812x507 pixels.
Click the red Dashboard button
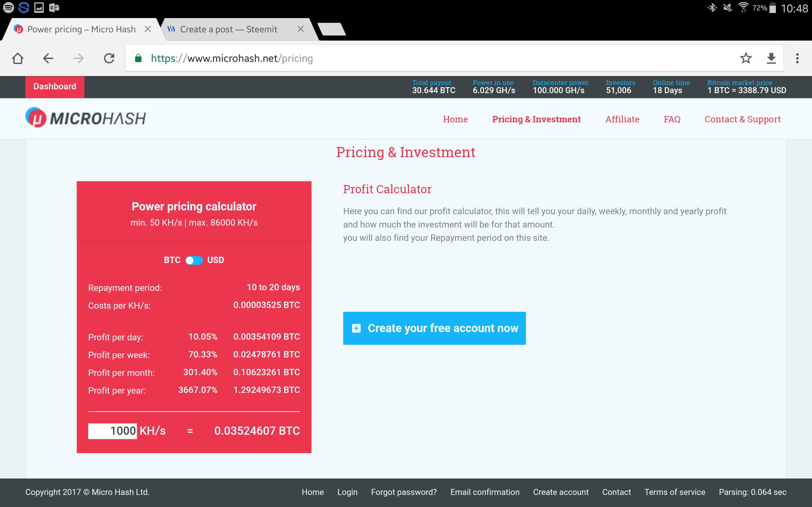point(55,87)
